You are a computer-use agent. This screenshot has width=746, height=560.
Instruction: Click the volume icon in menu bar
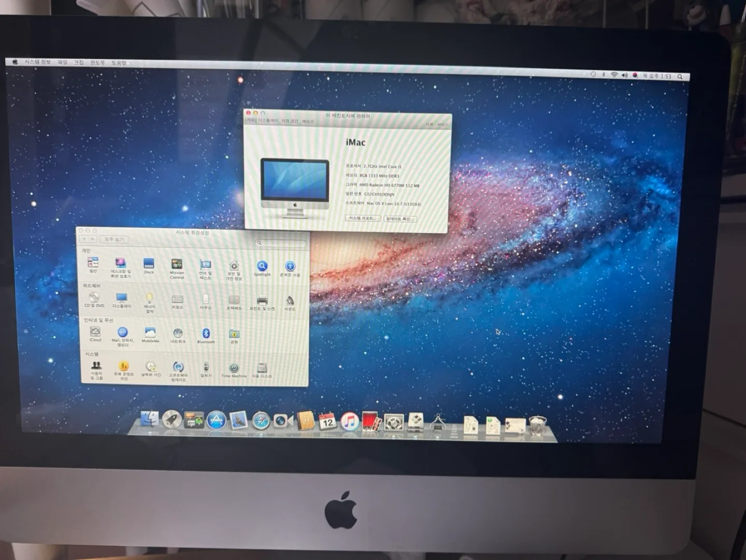click(625, 75)
